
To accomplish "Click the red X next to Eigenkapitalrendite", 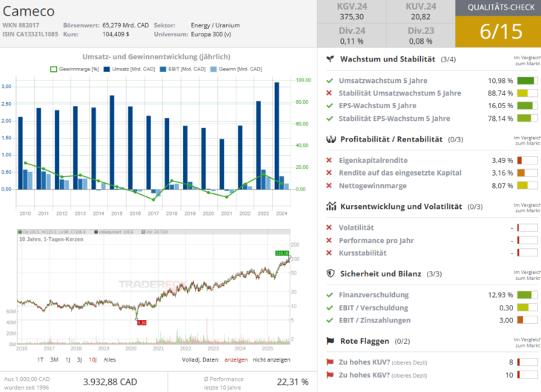I will 329,160.
